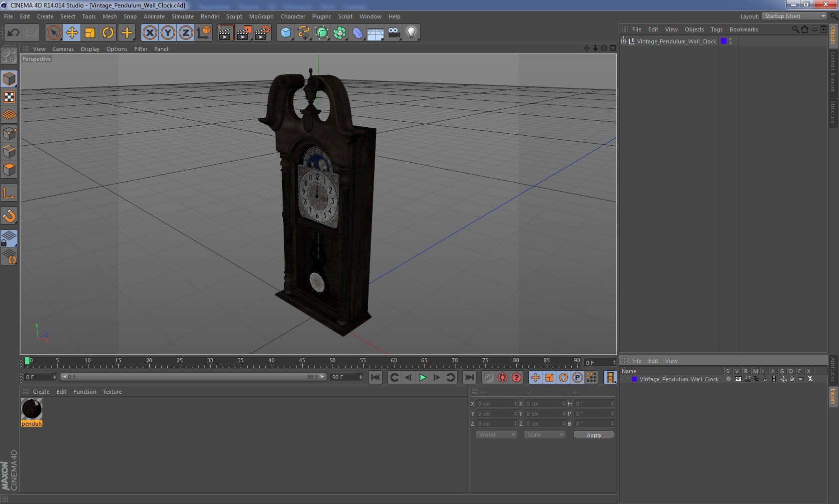This screenshot has height=504, width=839.
Task: Click the X position input field
Action: [x=497, y=404]
